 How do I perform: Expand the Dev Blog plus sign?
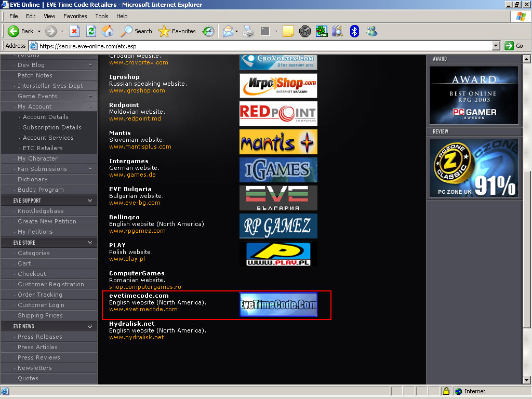tap(90, 65)
